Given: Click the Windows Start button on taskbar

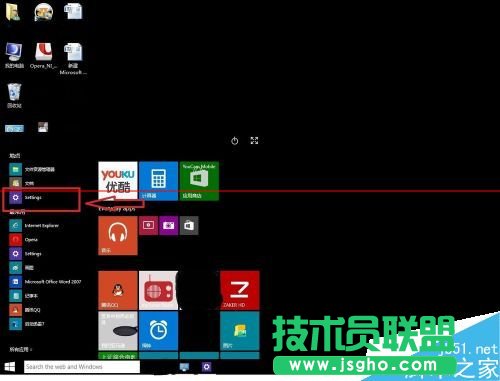Looking at the screenshot, I should tap(10, 367).
